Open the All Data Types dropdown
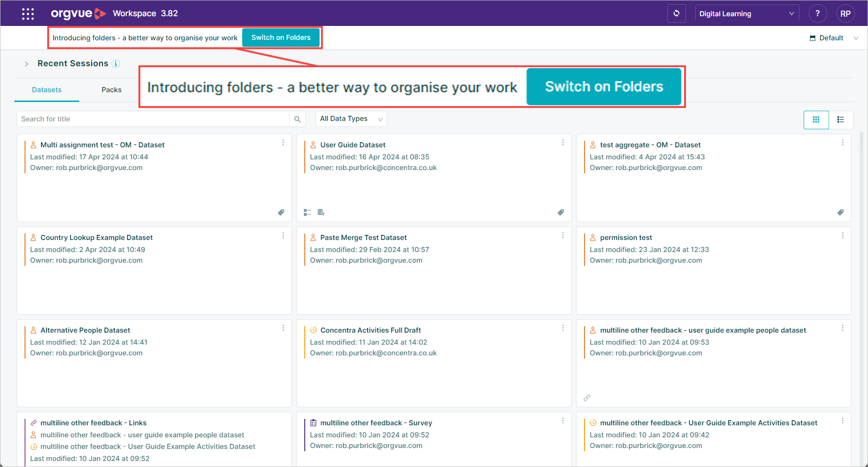The height and width of the screenshot is (467, 868). coord(351,119)
